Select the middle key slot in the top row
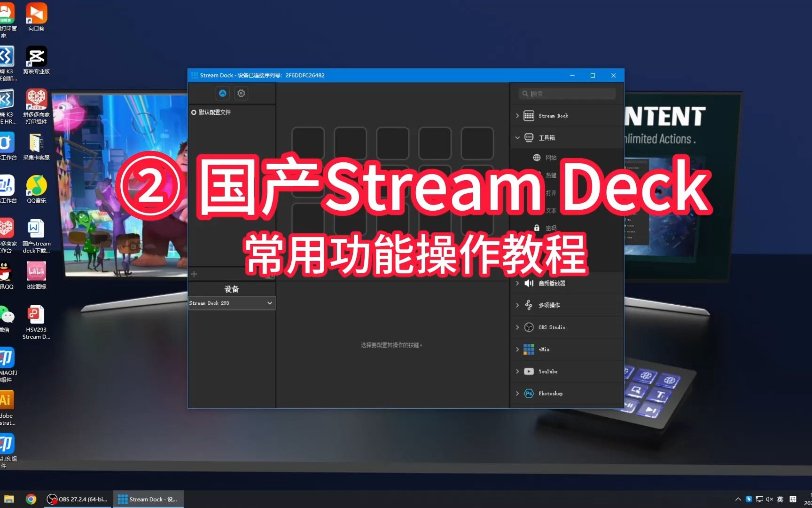The height and width of the screenshot is (508, 812). (x=393, y=143)
